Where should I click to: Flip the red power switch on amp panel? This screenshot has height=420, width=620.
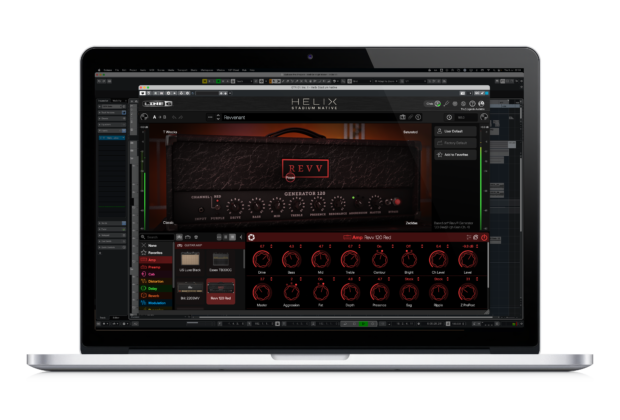click(x=397, y=202)
